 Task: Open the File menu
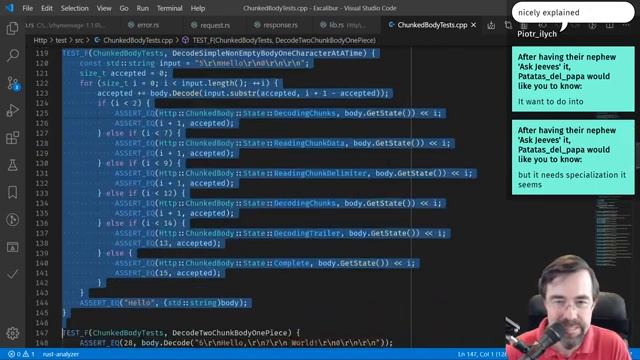coord(27,8)
